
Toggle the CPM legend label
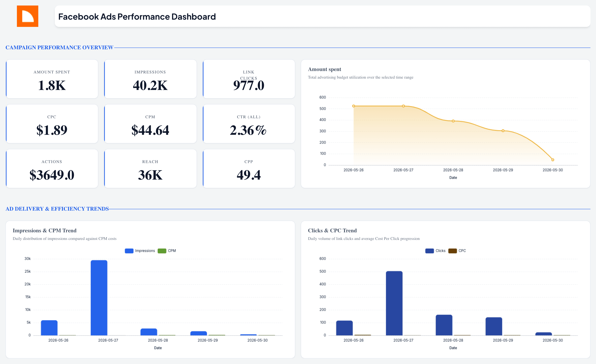[172, 251]
